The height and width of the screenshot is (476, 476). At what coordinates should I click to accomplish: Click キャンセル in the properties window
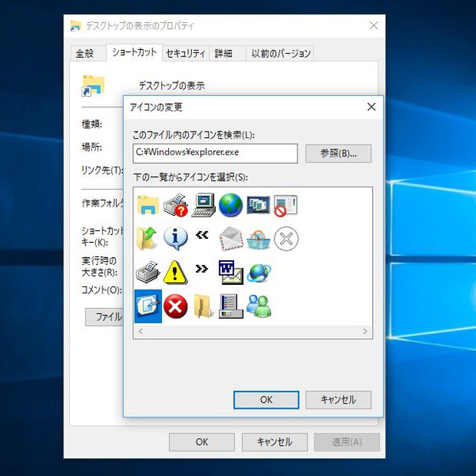point(274,442)
